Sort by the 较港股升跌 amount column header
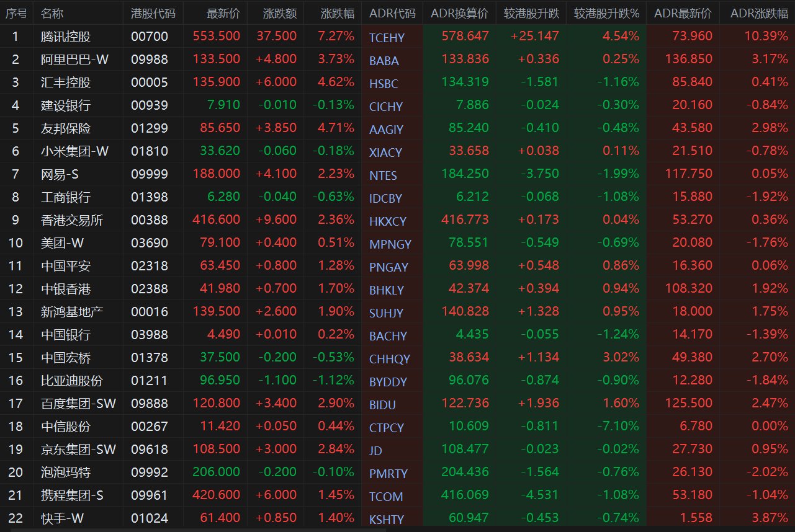This screenshot has height=532, width=795. 531,13
